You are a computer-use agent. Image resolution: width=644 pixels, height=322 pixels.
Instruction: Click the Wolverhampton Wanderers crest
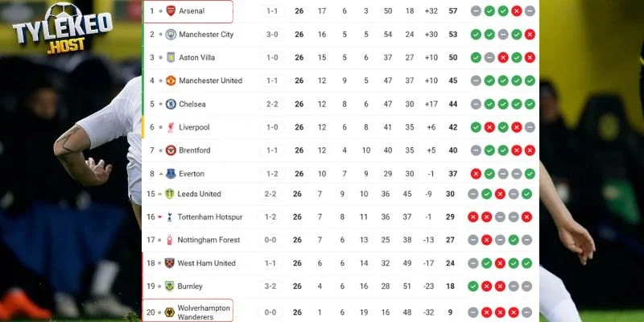pyautogui.click(x=171, y=312)
